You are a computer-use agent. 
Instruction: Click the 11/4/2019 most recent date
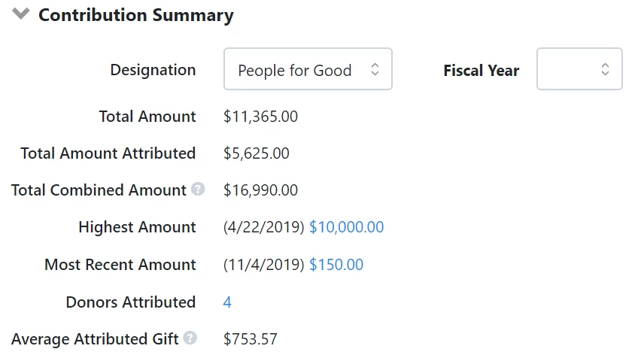(x=263, y=265)
